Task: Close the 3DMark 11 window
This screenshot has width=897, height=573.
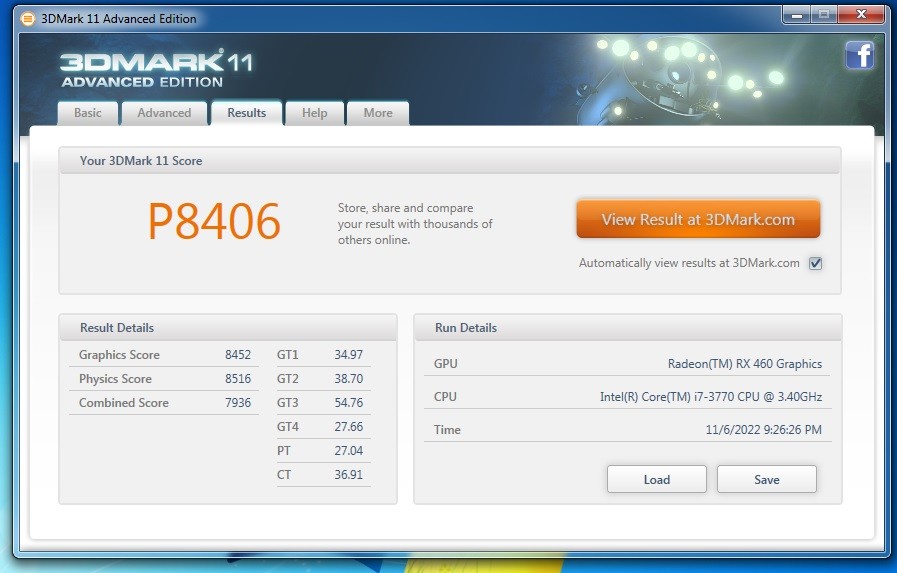Action: tap(861, 15)
